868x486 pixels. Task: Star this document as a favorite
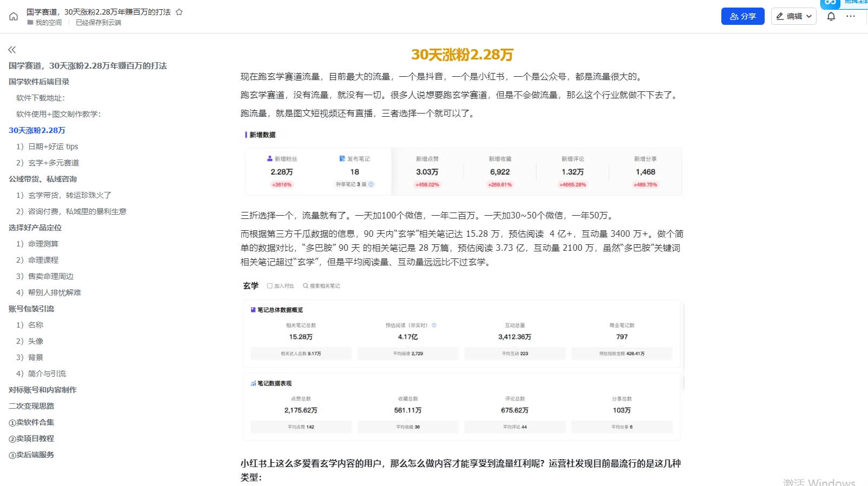pyautogui.click(x=179, y=12)
